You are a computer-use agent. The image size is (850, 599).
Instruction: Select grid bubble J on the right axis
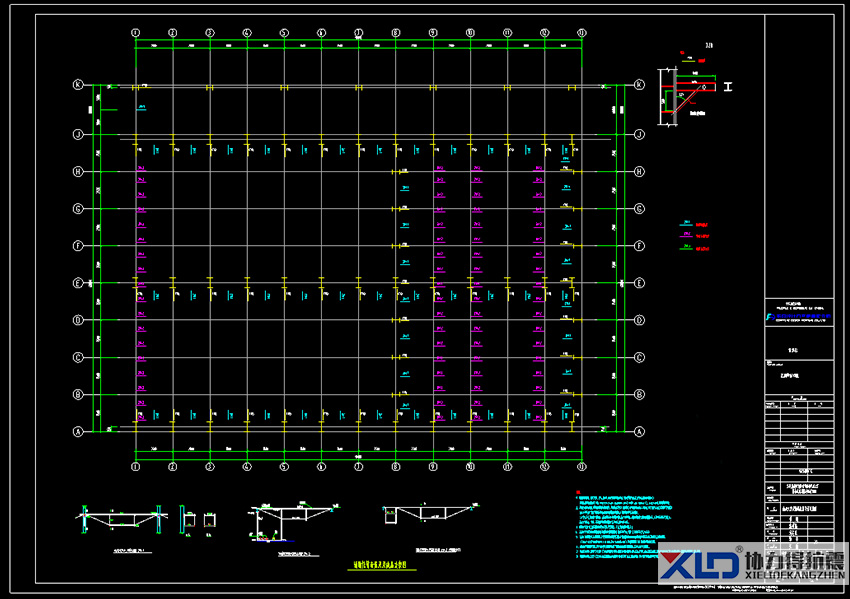(x=639, y=134)
